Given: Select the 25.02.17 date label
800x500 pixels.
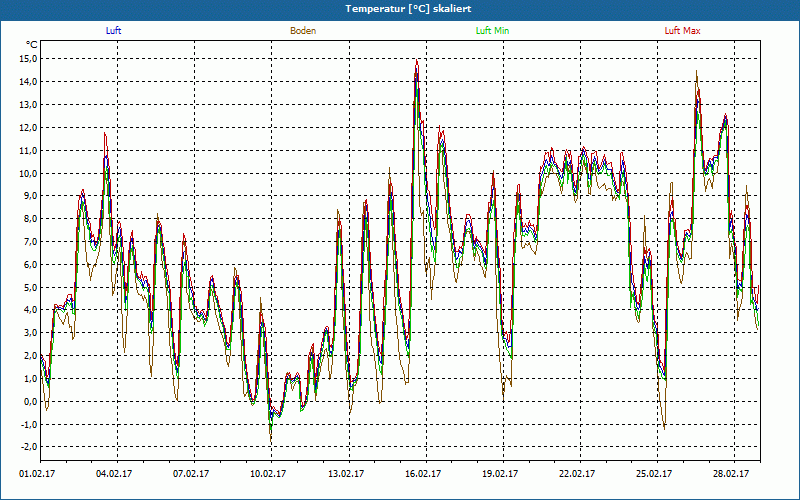Looking at the screenshot, I should pyautogui.click(x=653, y=475).
